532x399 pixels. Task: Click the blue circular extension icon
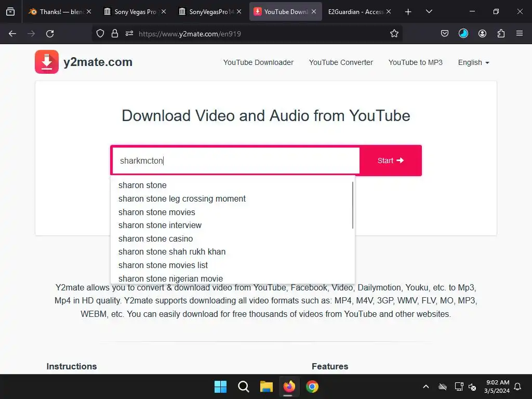[x=463, y=34]
